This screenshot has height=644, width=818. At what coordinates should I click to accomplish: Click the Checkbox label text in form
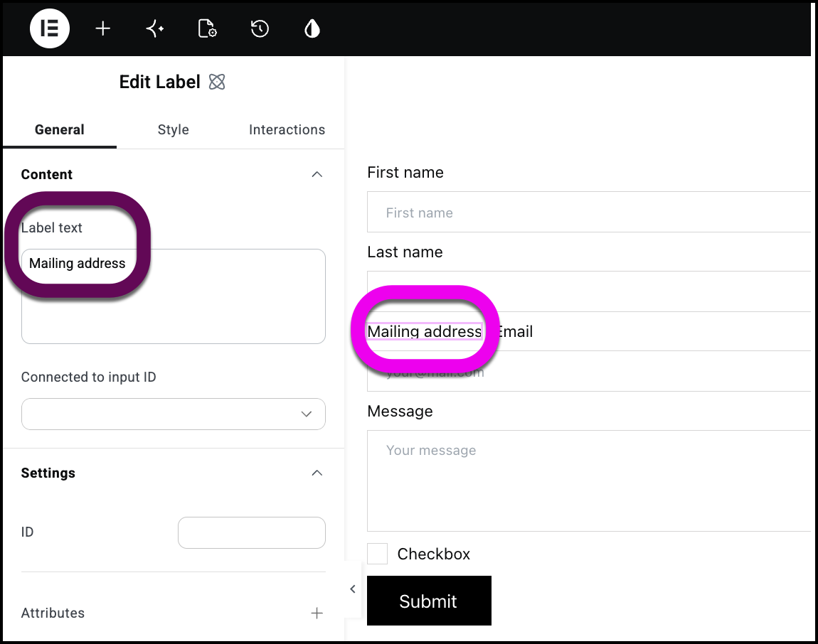[x=433, y=554]
